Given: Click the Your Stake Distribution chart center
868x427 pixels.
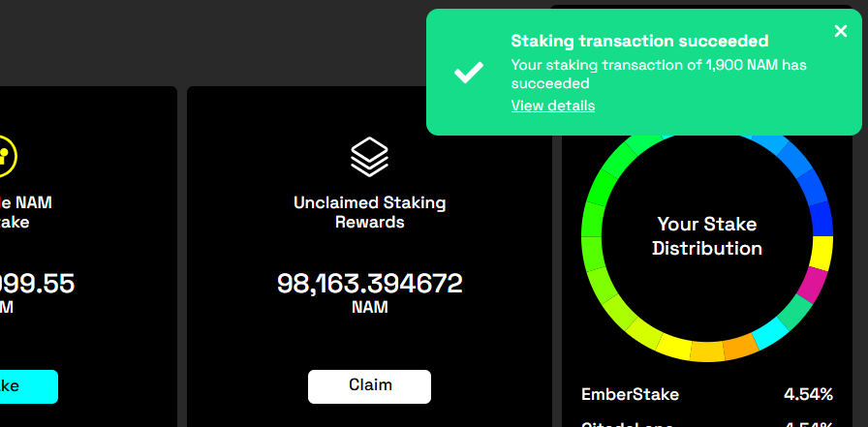Looking at the screenshot, I should (x=707, y=236).
